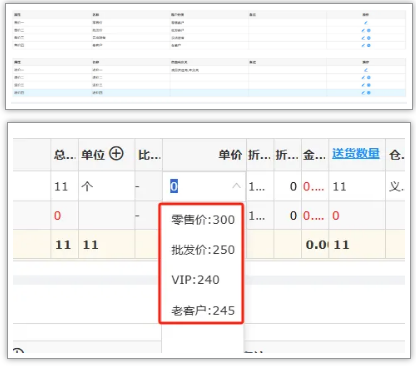Click edit pencil in lower price table's first row
The height and width of the screenshot is (371, 416).
366,70
